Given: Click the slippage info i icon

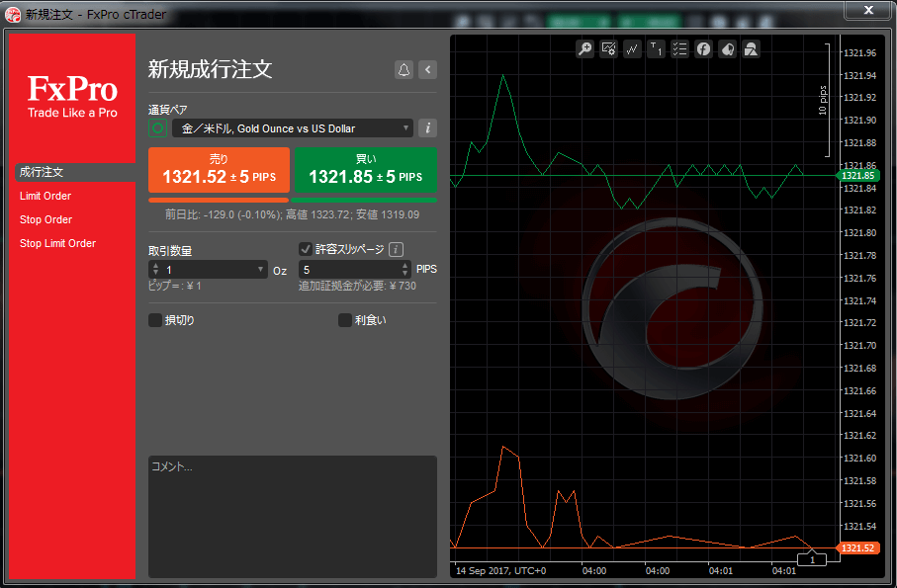Looking at the screenshot, I should point(396,249).
